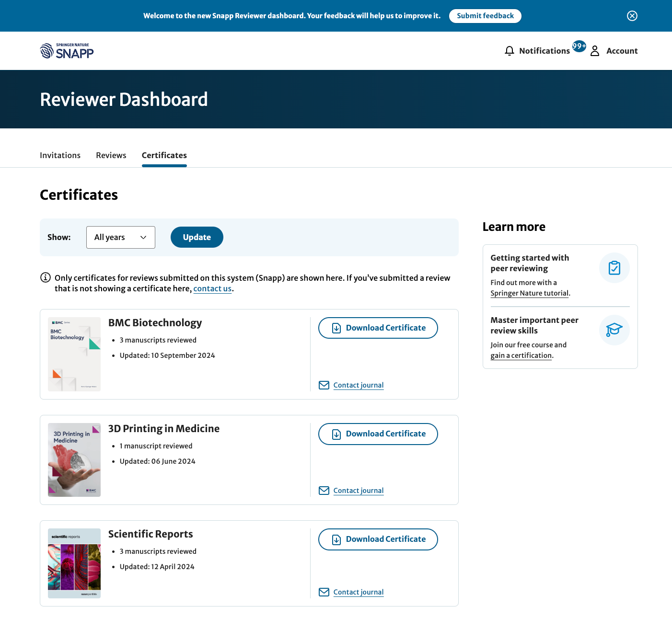
Task: Click envelope icon in BMC Biotechnology card
Action: point(324,385)
